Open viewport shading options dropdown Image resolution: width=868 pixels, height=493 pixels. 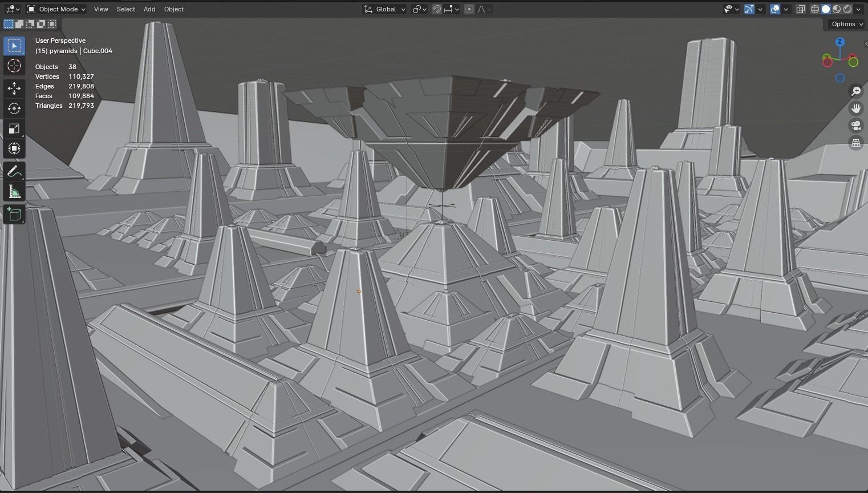pyautogui.click(x=858, y=9)
